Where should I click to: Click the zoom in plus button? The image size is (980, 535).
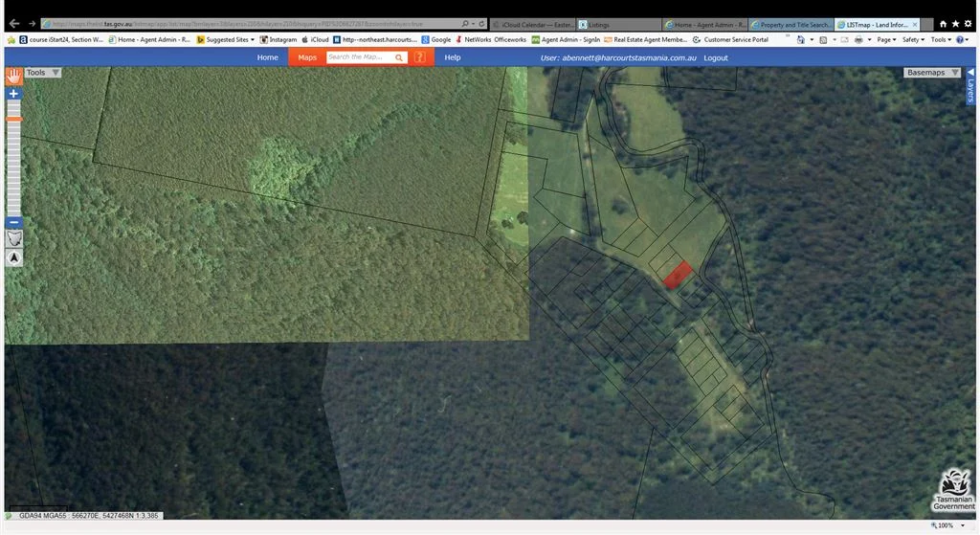[13, 94]
